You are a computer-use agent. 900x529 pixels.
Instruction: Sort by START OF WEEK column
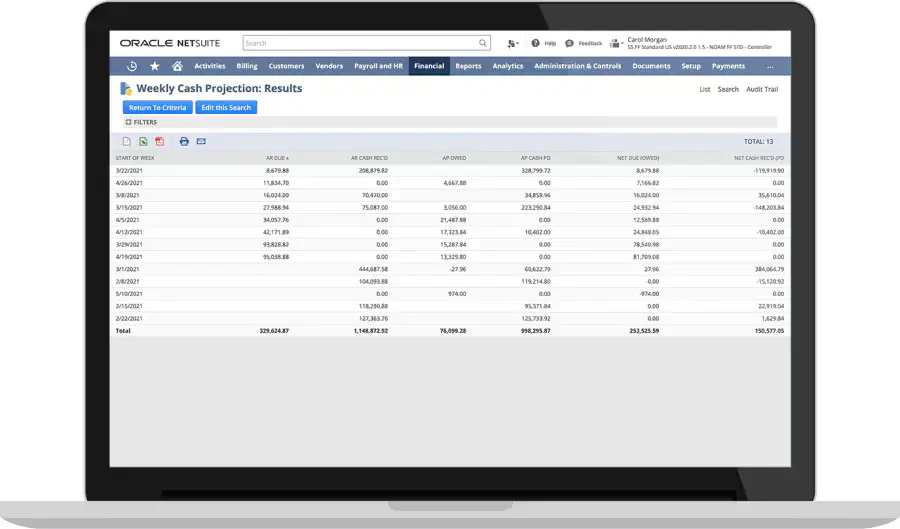point(135,158)
